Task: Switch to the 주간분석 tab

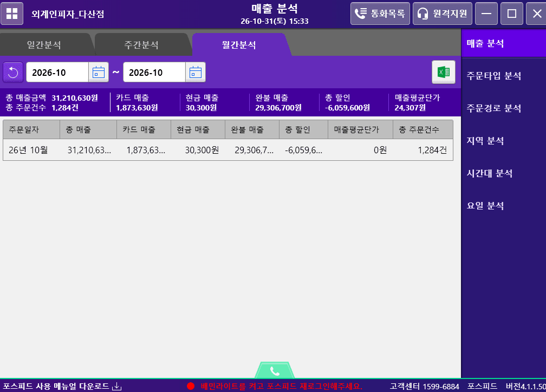Action: (141, 44)
